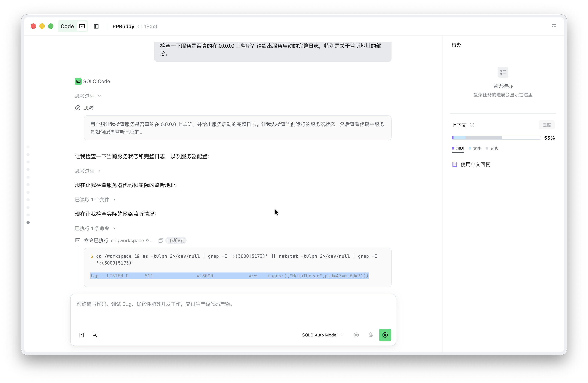This screenshot has width=588, height=383.
Task: Select the 规则 context tab
Action: [x=458, y=148]
